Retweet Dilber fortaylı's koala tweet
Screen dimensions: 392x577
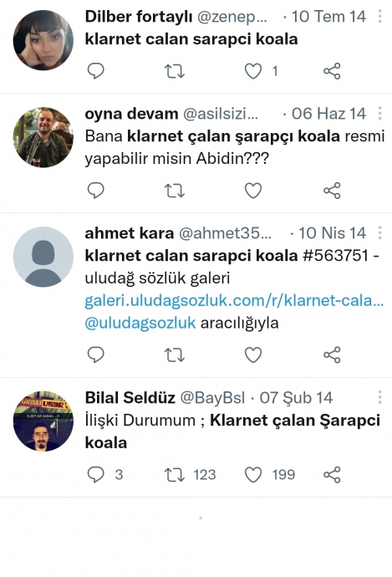[175, 71]
